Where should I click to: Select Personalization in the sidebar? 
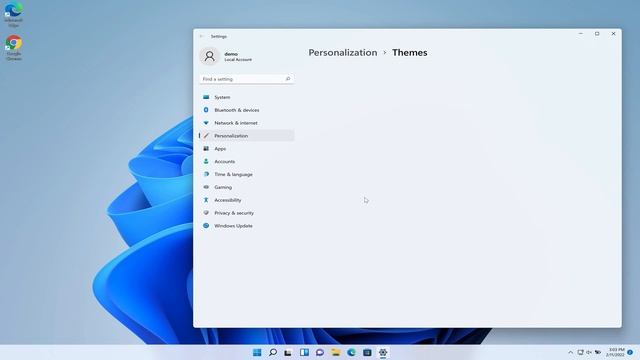[247, 136]
